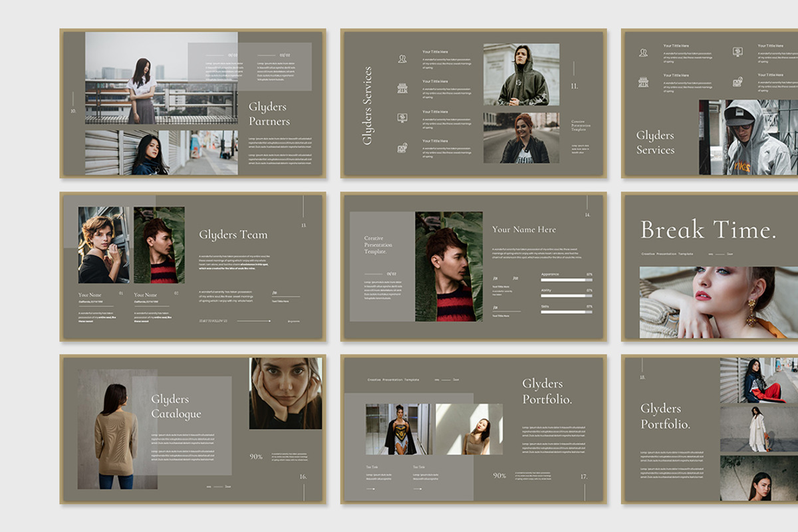
Task: Click the Ability progress bar
Action: tap(567, 296)
